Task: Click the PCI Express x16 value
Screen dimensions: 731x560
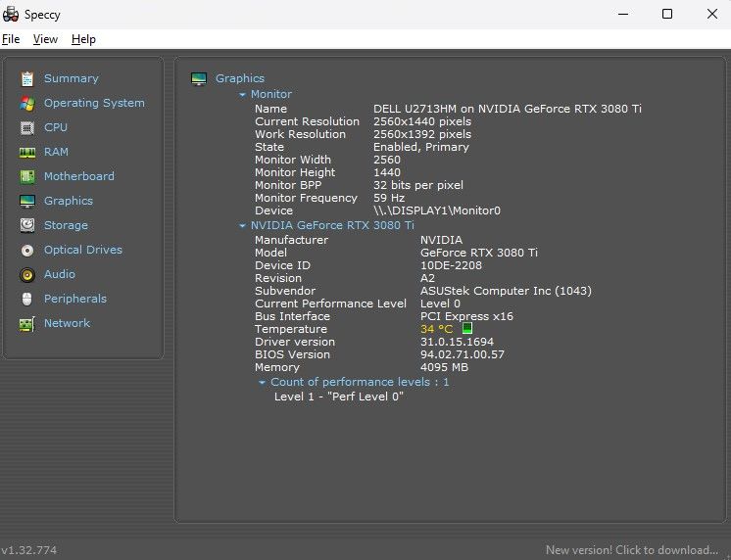Action: click(x=466, y=316)
